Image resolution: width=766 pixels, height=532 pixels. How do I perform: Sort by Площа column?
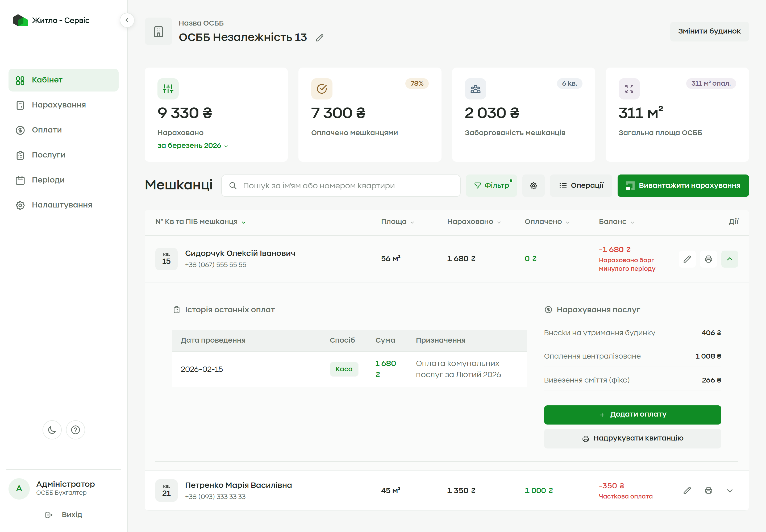click(397, 222)
